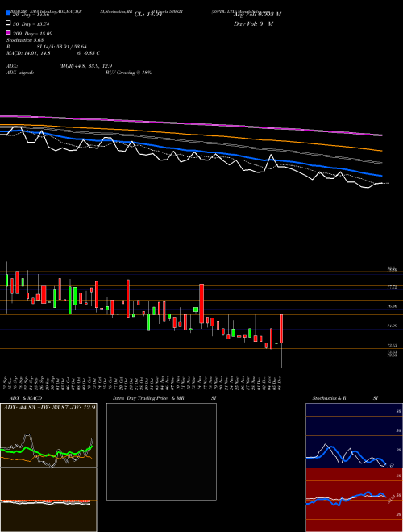Click the 'BUY Growing @ 18%' signal text
Viewport: 403px width, 532px height.
128,73
